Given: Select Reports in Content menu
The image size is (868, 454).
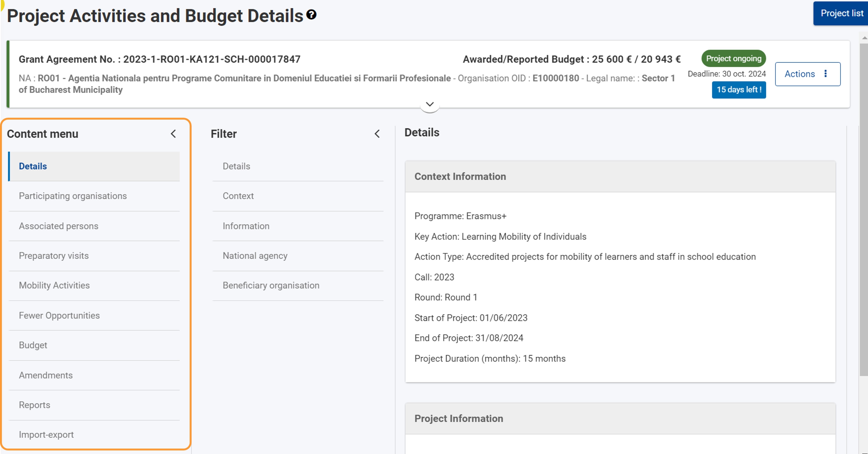Looking at the screenshot, I should 94,405.
